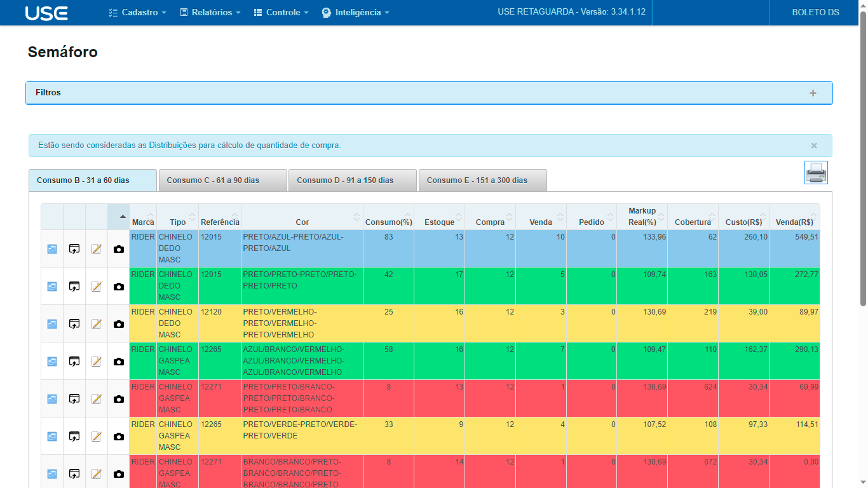The width and height of the screenshot is (868, 488).
Task: Sort table by Cor column
Action: 302,217
